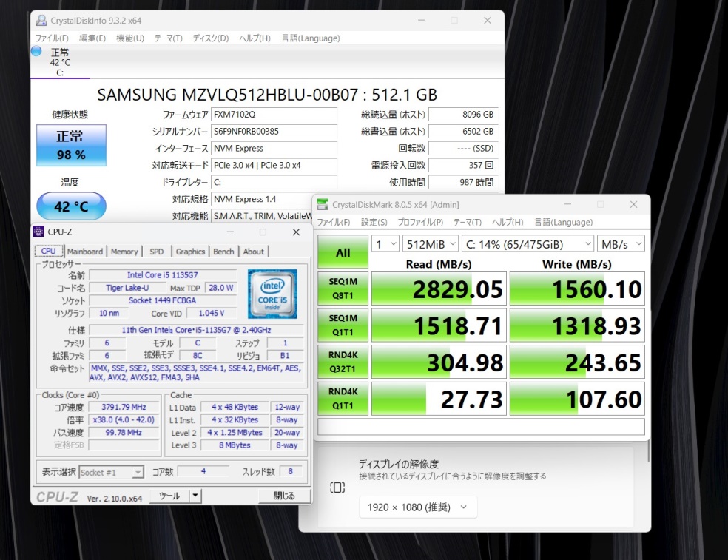Click the NVM Express interface field

274,149
